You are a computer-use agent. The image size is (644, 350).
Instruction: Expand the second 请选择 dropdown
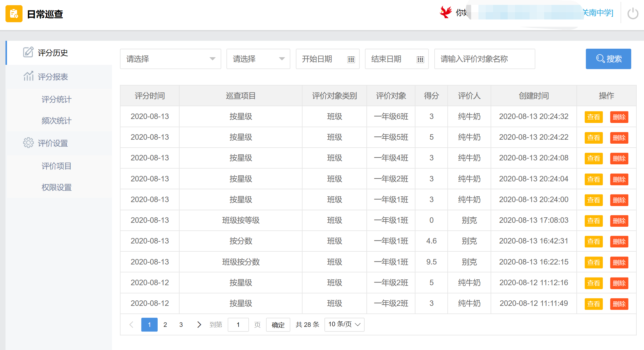(258, 59)
